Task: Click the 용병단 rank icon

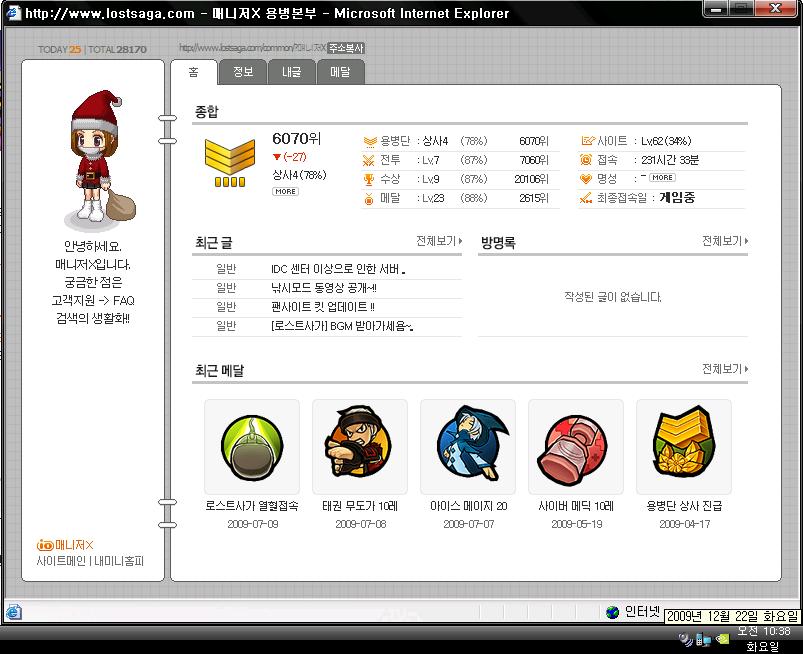Action: 370,141
